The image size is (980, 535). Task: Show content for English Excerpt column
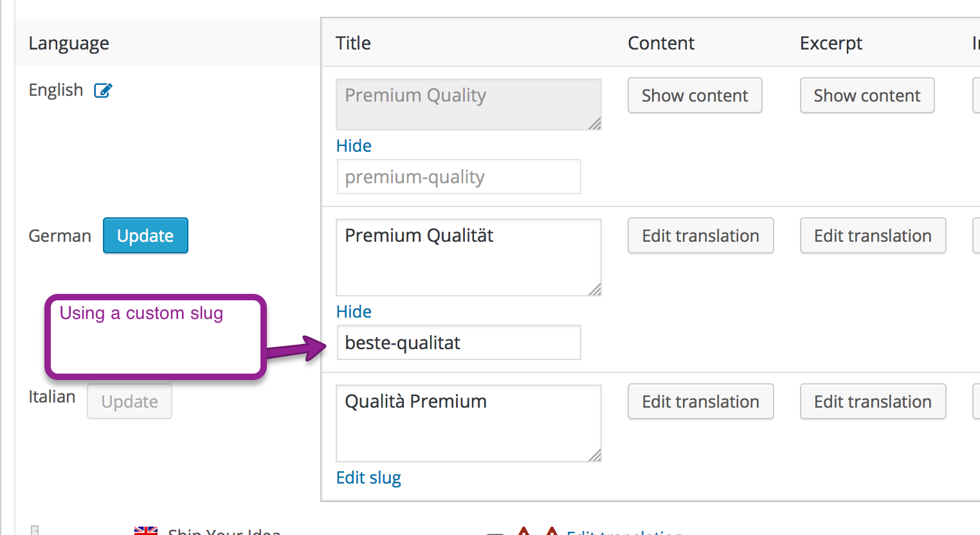click(x=867, y=96)
